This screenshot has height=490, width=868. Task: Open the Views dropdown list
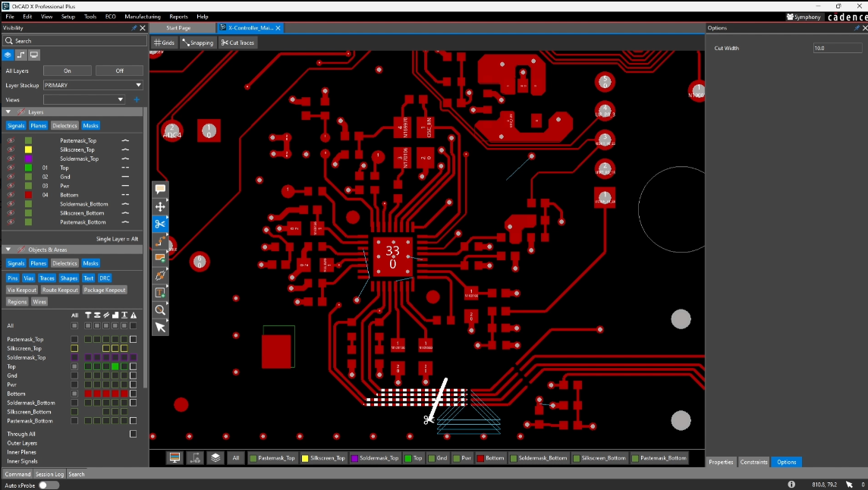click(84, 99)
